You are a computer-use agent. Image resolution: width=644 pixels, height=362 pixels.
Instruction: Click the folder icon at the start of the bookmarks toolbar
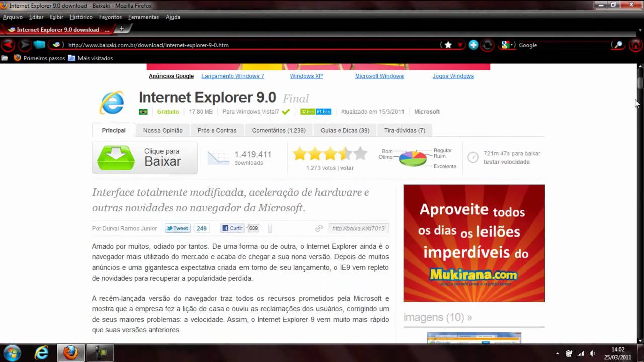pos(5,58)
